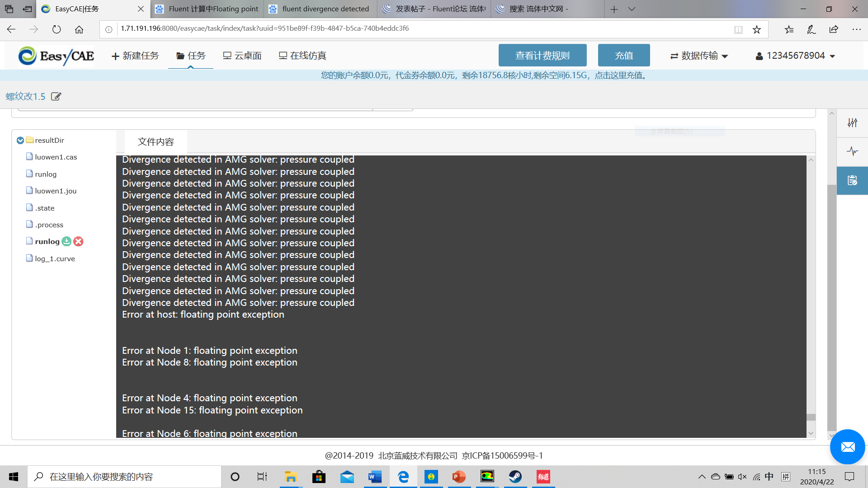Click the 查看计费规则 button
The width and height of the screenshot is (868, 488).
click(x=542, y=56)
